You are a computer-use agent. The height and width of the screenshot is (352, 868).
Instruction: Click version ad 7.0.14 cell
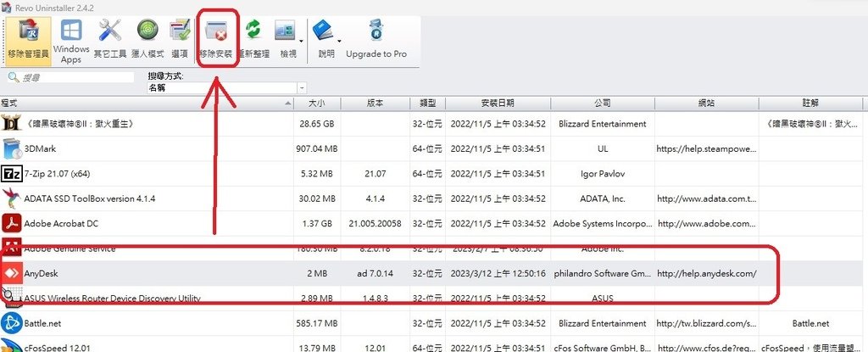tap(376, 273)
